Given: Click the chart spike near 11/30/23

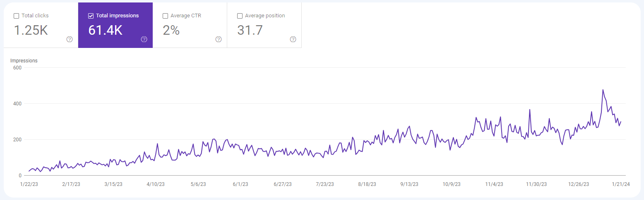Looking at the screenshot, I should click(x=530, y=110).
